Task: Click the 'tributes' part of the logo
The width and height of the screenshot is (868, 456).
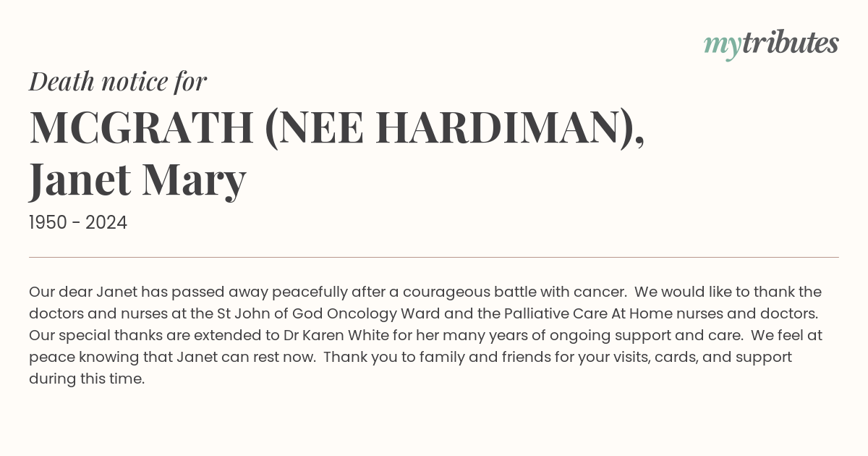Action: 790,43
